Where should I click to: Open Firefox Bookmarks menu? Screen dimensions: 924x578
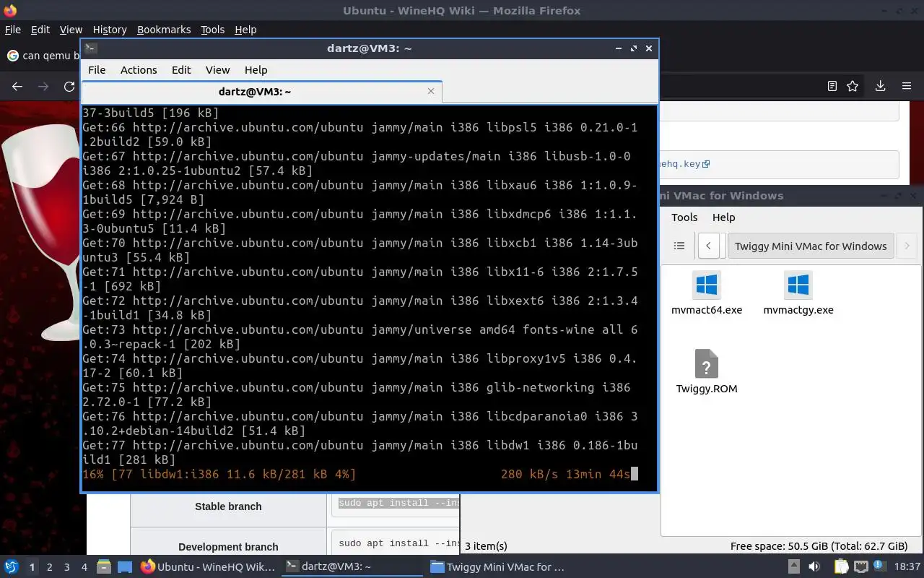click(x=164, y=30)
